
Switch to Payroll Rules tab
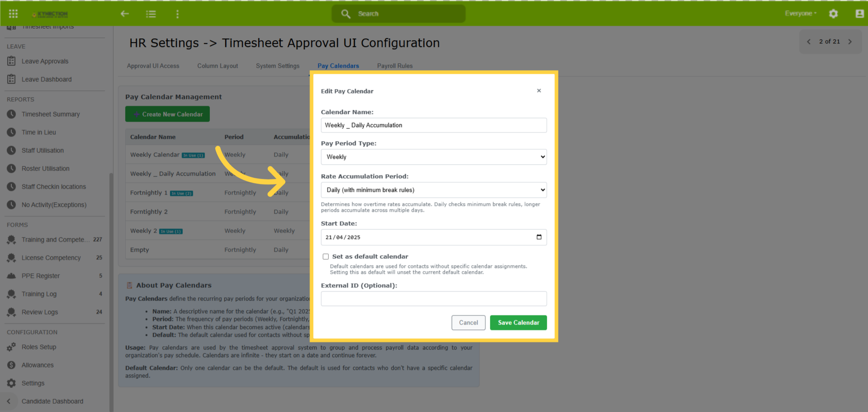pyautogui.click(x=395, y=66)
